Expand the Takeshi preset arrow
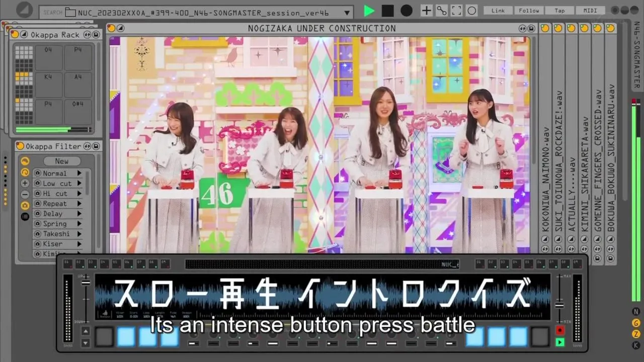The width and height of the screenshot is (644, 362). pyautogui.click(x=79, y=234)
